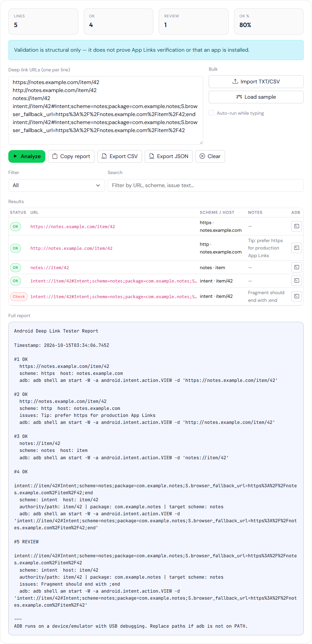Click the REVIEW stat card

pyautogui.click(x=194, y=22)
